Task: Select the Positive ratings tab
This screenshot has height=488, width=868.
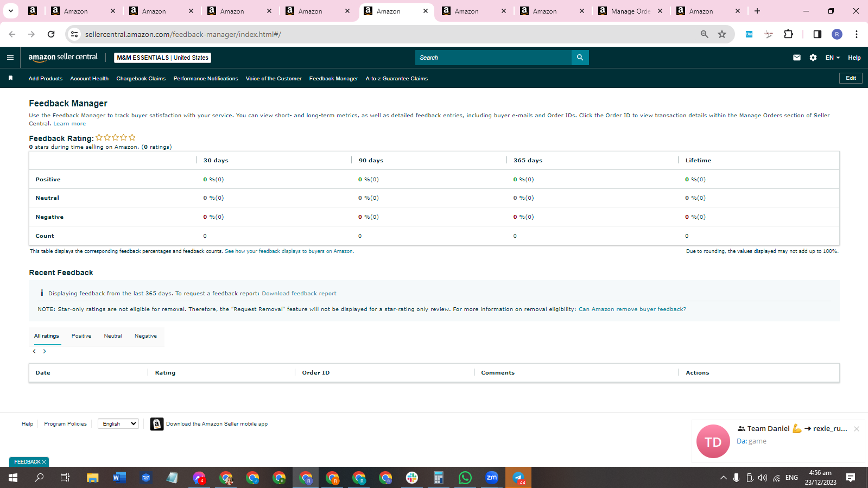Action: [81, 336]
